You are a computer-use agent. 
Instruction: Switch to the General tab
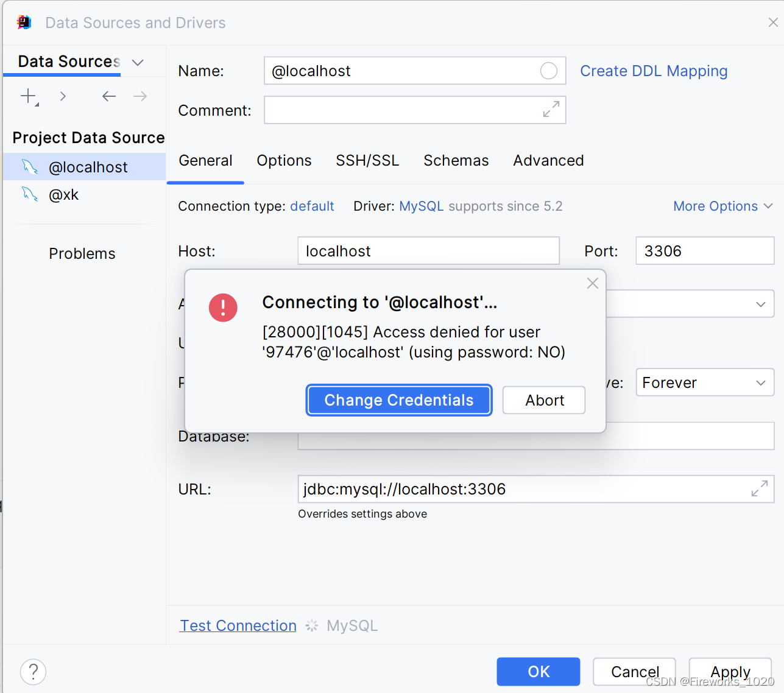click(205, 160)
